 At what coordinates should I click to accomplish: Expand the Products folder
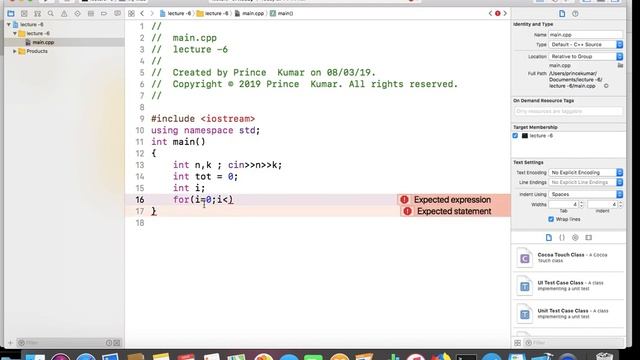[15, 51]
